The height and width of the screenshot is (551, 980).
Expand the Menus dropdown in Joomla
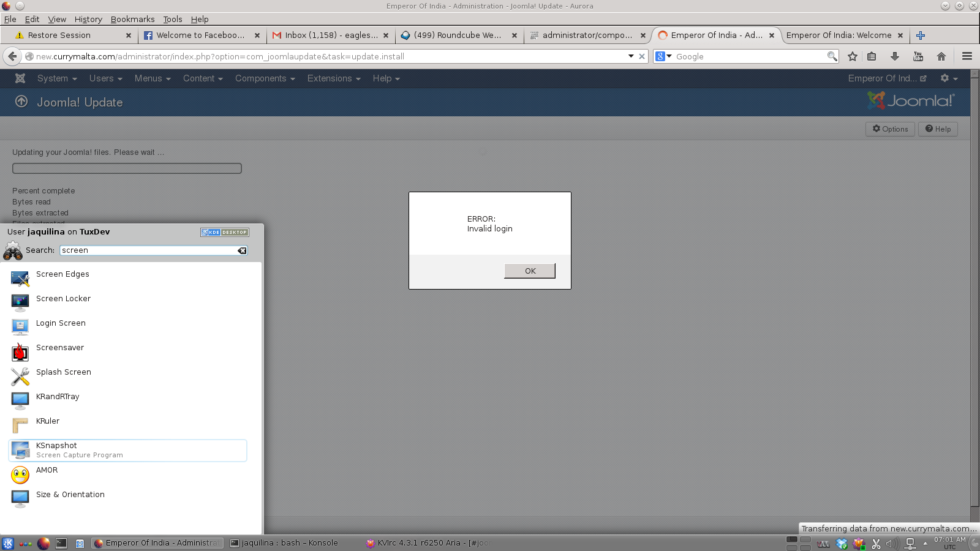tap(153, 78)
